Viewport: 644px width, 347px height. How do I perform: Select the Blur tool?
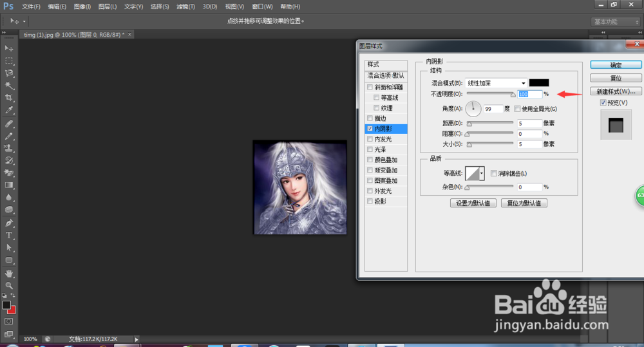tap(8, 198)
